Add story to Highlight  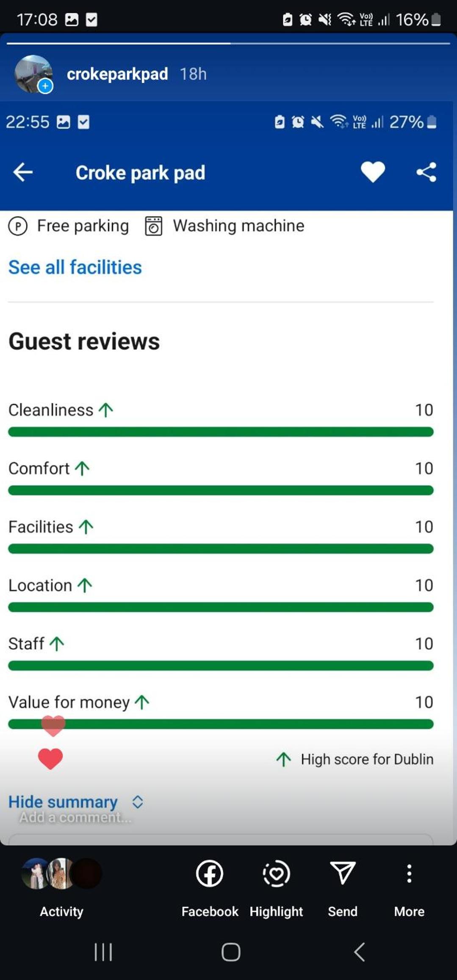tap(276, 888)
